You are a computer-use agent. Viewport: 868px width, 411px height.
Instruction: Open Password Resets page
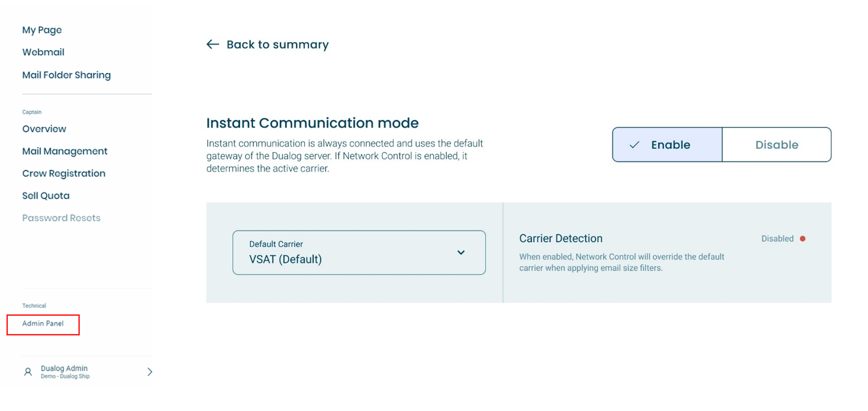[61, 218]
